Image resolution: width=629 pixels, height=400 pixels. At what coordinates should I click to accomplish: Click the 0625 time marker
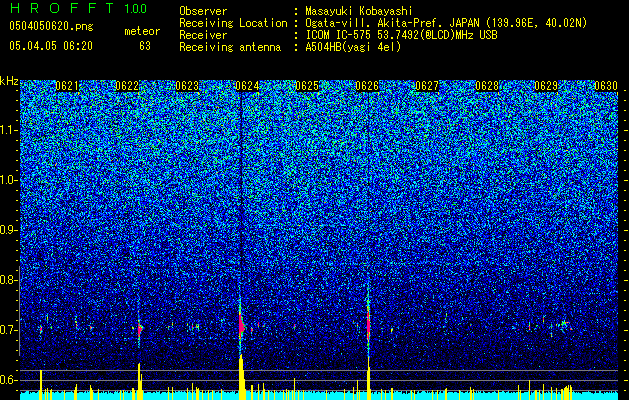307,86
